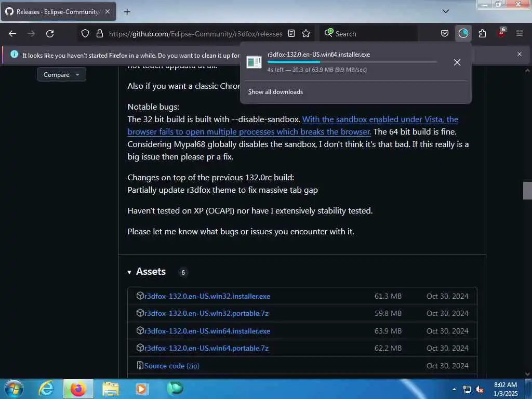532x399 pixels.
Task: Click the downloading installer file icon
Action: [254, 62]
